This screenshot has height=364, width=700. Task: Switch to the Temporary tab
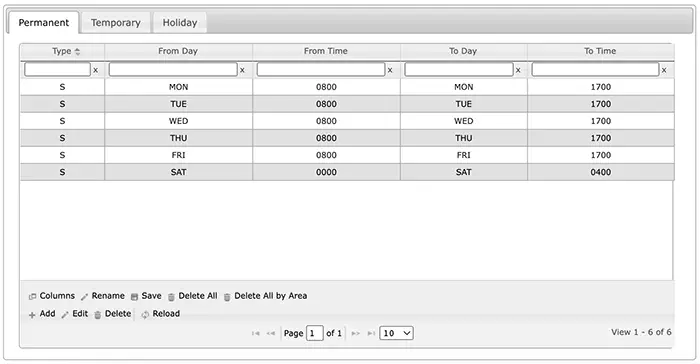coord(116,22)
